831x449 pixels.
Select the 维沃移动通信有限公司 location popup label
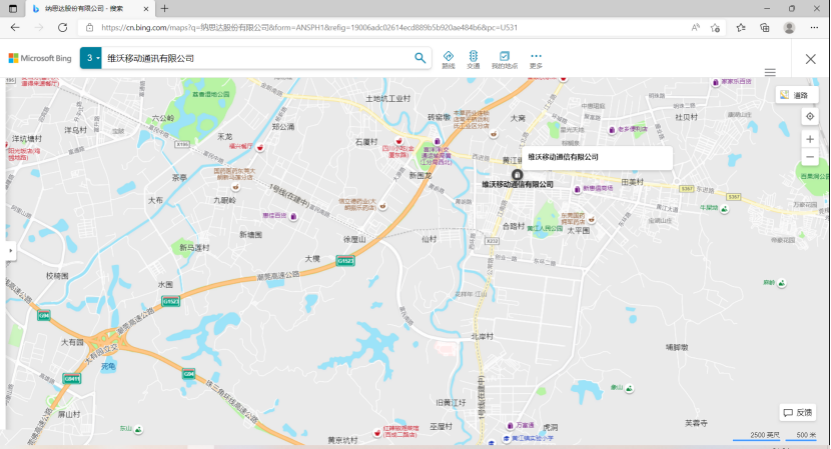pyautogui.click(x=563, y=157)
